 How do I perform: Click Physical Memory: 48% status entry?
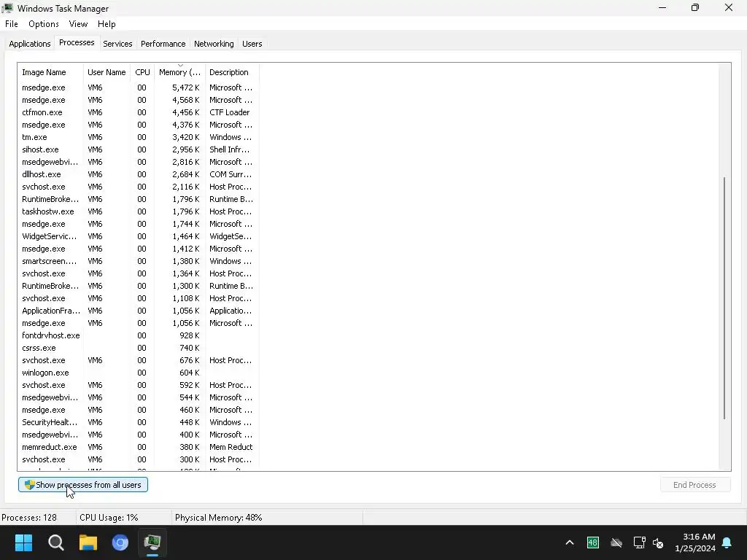[x=219, y=518]
